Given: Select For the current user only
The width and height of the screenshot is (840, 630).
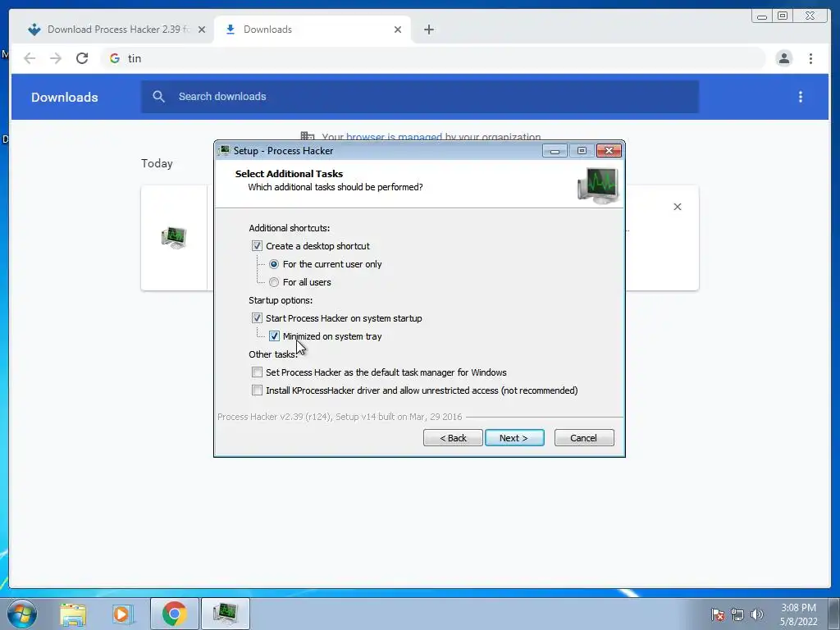Looking at the screenshot, I should (274, 264).
